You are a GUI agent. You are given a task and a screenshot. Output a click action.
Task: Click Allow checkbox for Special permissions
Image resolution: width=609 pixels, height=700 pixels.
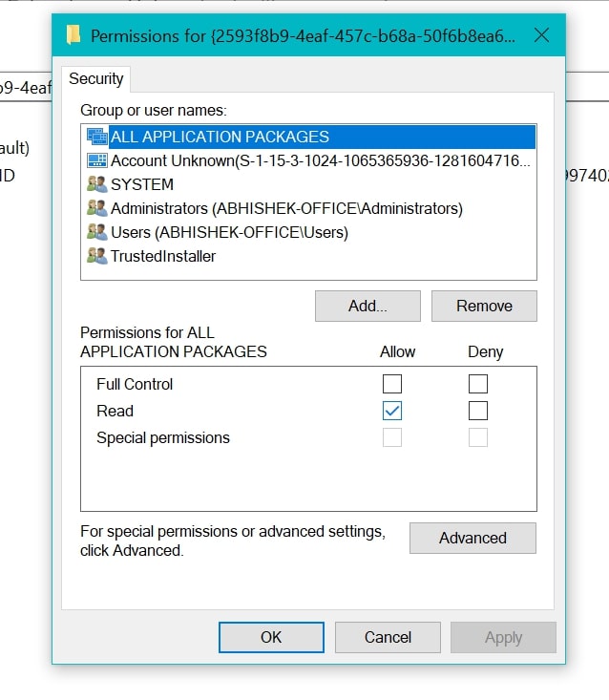point(392,437)
